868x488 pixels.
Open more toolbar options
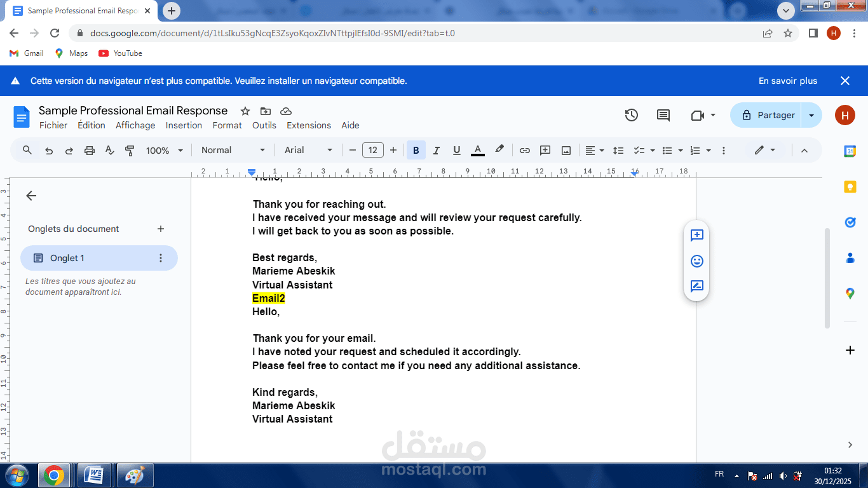[725, 151]
